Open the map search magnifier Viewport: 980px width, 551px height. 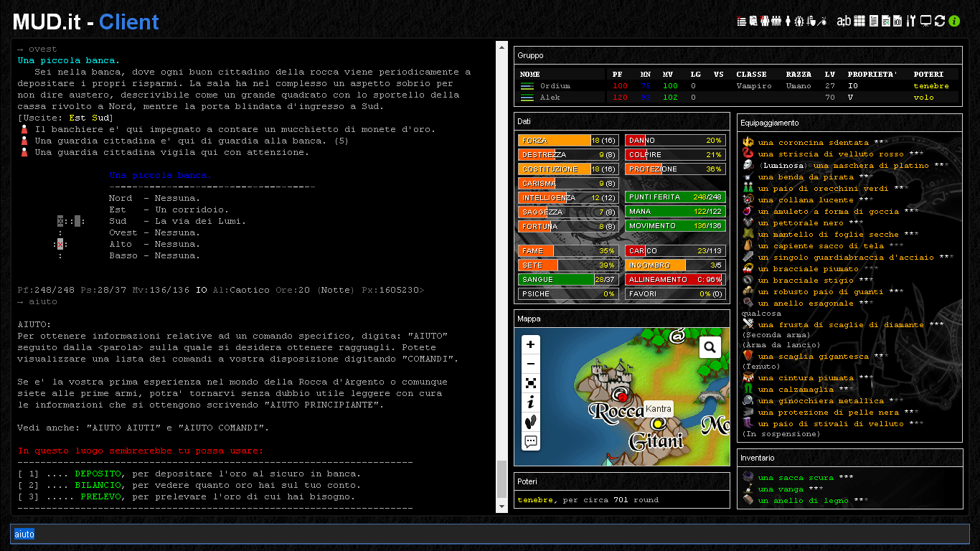pyautogui.click(x=710, y=347)
